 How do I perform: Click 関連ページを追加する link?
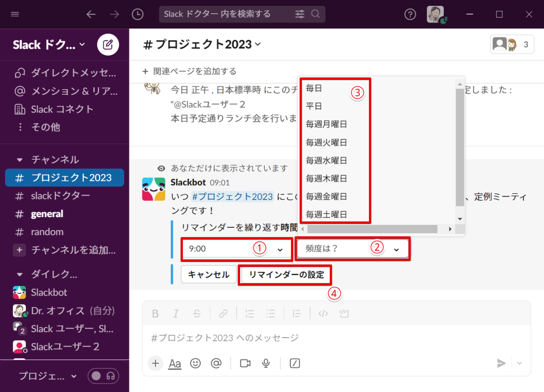(190, 71)
